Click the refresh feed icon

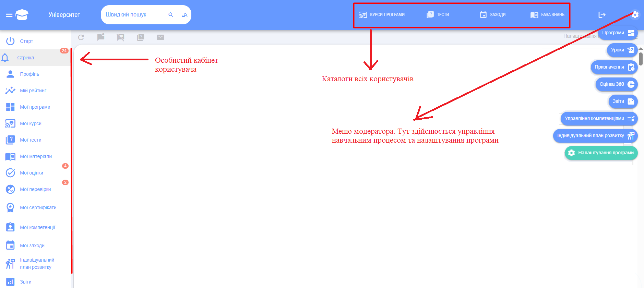pos(81,37)
